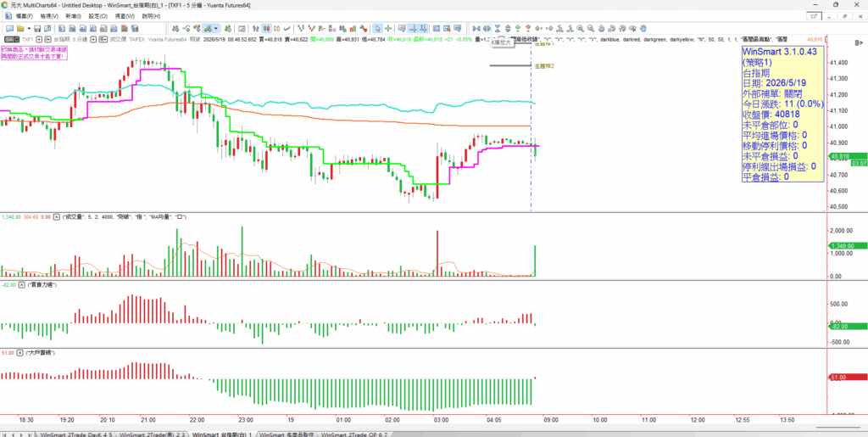Expand the TXF1 symbol dropdown
Viewport: 868px width, 437px height.
(x=39, y=39)
